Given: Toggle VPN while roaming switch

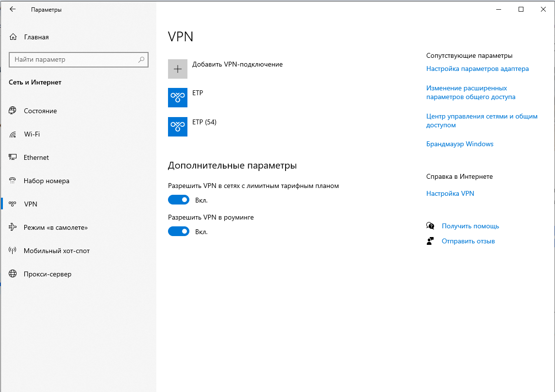Looking at the screenshot, I should click(179, 231).
